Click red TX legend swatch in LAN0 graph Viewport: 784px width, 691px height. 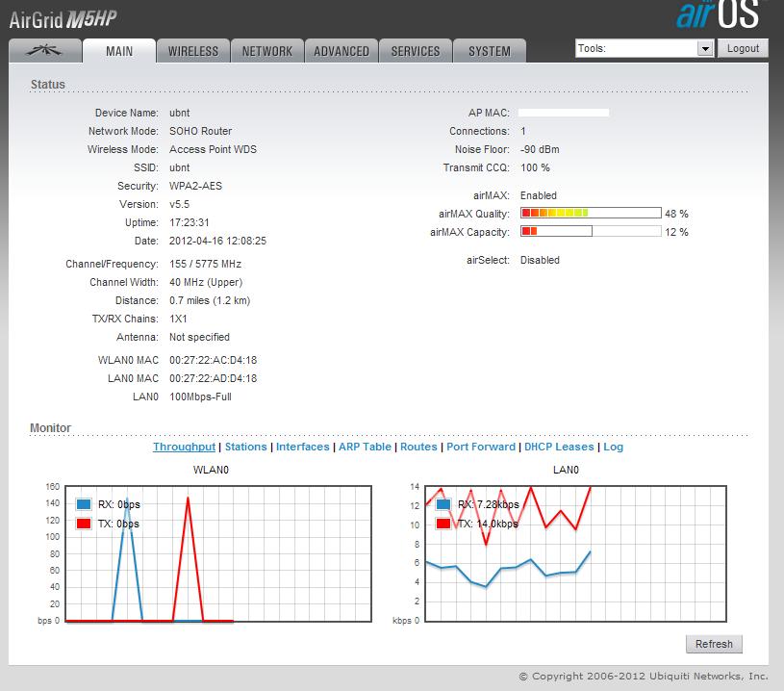(x=443, y=524)
